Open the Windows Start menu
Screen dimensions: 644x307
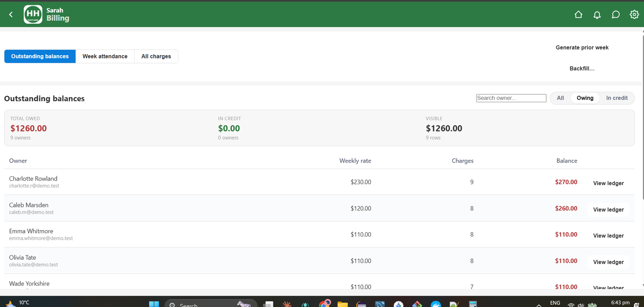tap(154, 304)
